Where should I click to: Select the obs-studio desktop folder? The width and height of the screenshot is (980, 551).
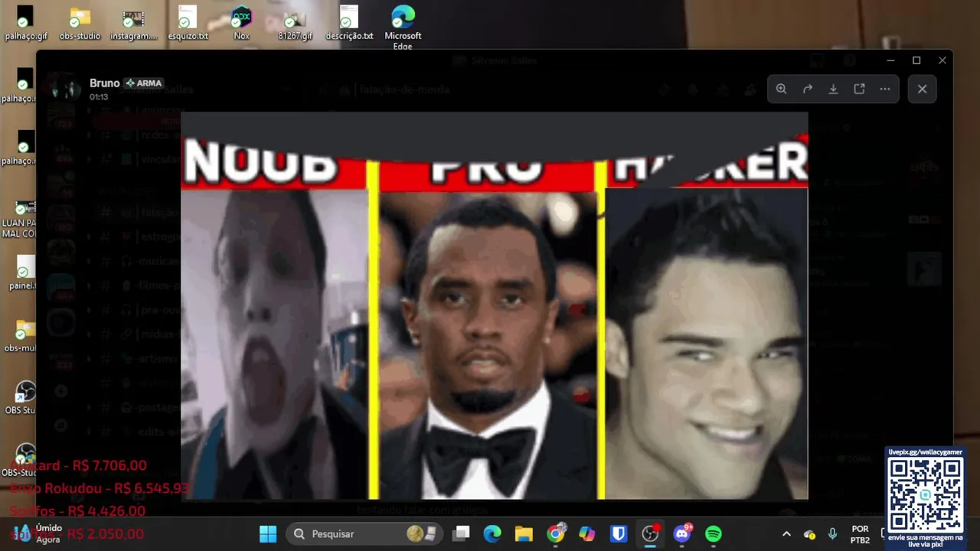click(x=80, y=23)
